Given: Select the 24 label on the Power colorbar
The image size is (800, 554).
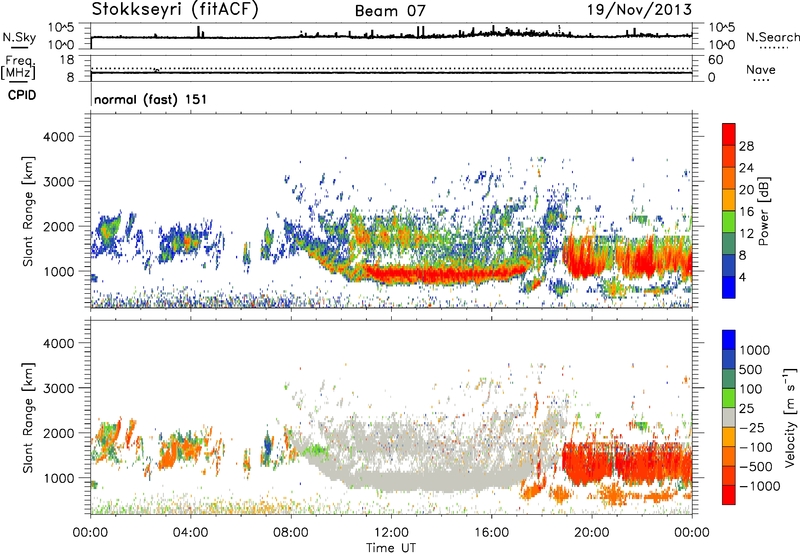Looking at the screenshot, I should (x=746, y=168).
